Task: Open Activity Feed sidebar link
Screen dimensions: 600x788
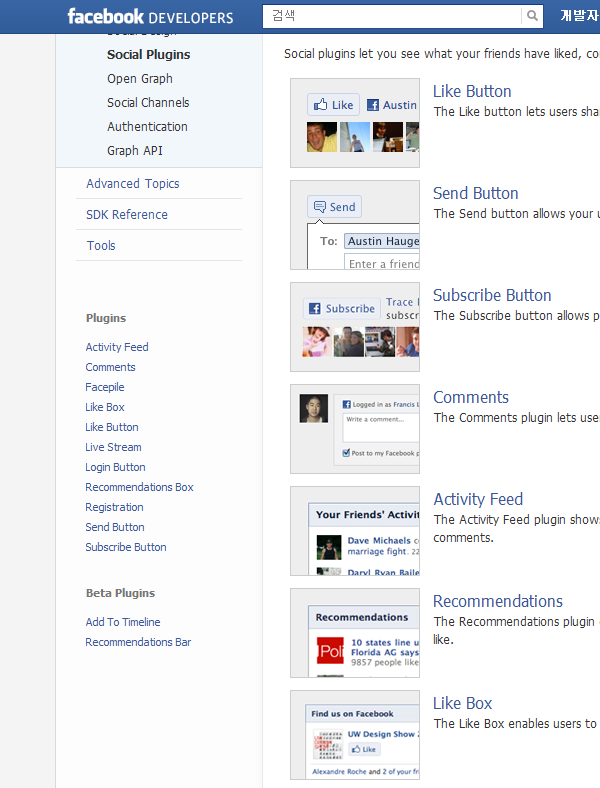Action: 117,347
